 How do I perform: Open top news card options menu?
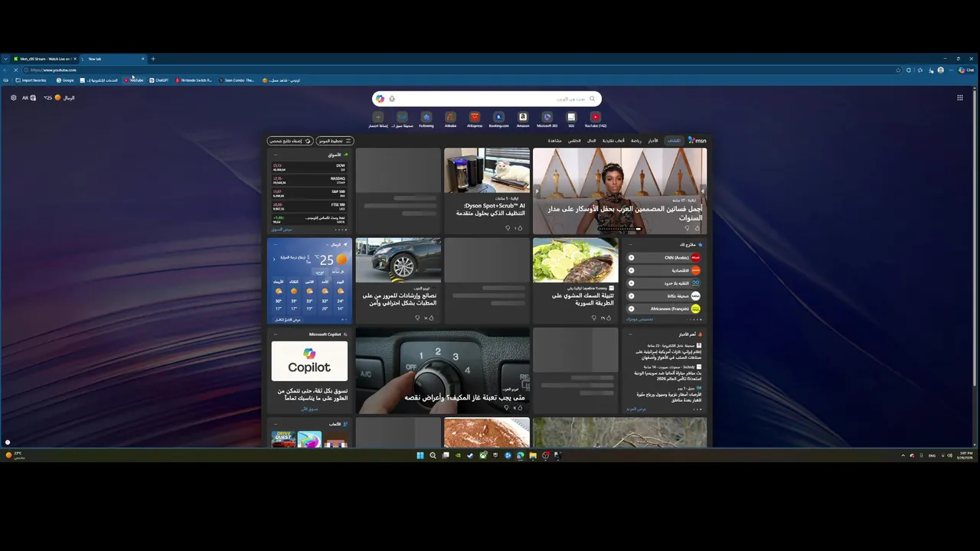coord(630,334)
